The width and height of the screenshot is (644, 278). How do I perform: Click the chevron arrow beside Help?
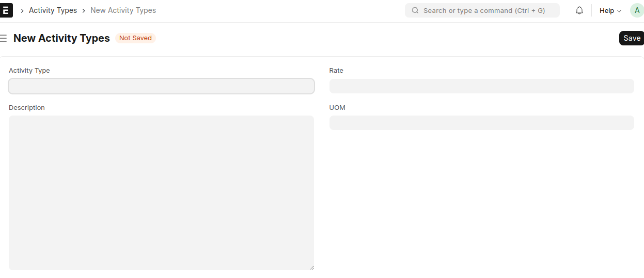click(619, 11)
